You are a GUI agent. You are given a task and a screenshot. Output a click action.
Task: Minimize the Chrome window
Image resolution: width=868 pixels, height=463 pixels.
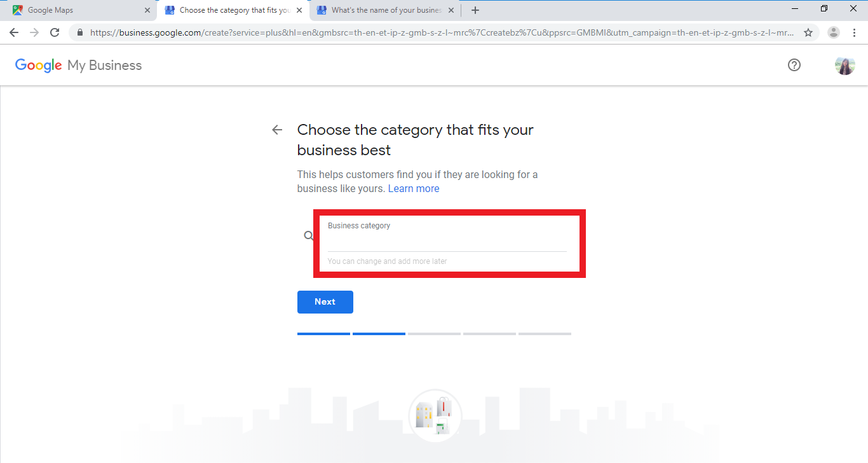pos(795,8)
